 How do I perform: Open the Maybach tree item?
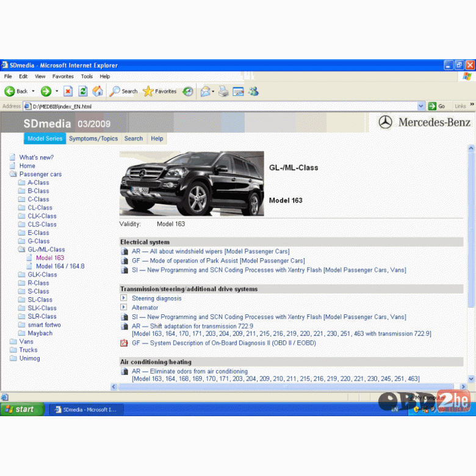click(x=40, y=333)
